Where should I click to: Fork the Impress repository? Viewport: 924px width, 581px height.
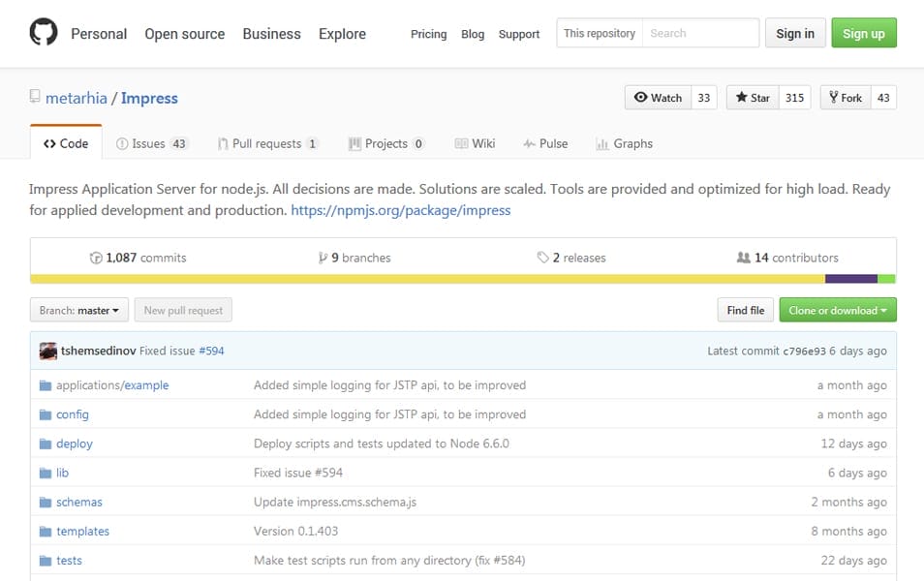coord(844,98)
